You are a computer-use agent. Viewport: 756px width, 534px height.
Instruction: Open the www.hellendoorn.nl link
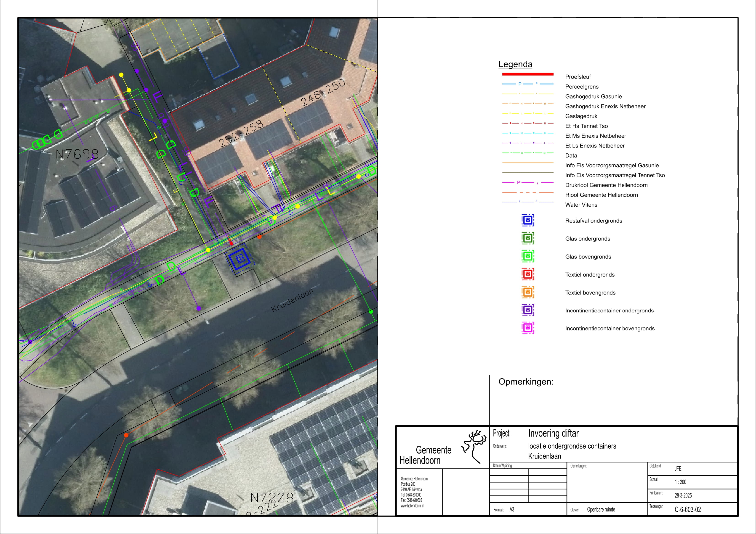412,506
